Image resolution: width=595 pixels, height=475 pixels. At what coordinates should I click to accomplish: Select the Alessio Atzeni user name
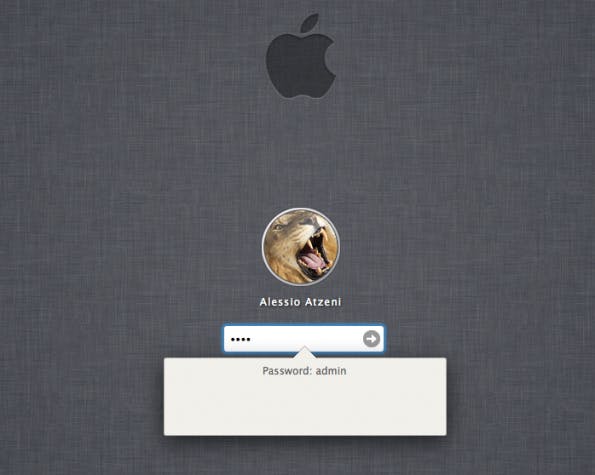(x=301, y=302)
